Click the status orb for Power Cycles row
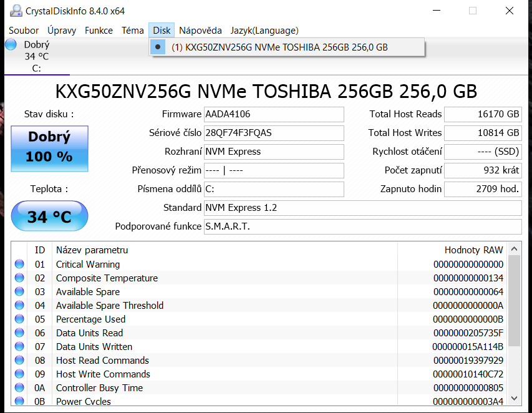 point(19,401)
